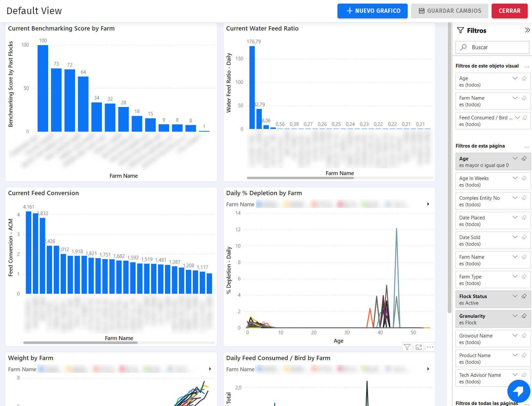Click the Current Feed Conversion title
The height and width of the screenshot is (406, 532).
44,193
